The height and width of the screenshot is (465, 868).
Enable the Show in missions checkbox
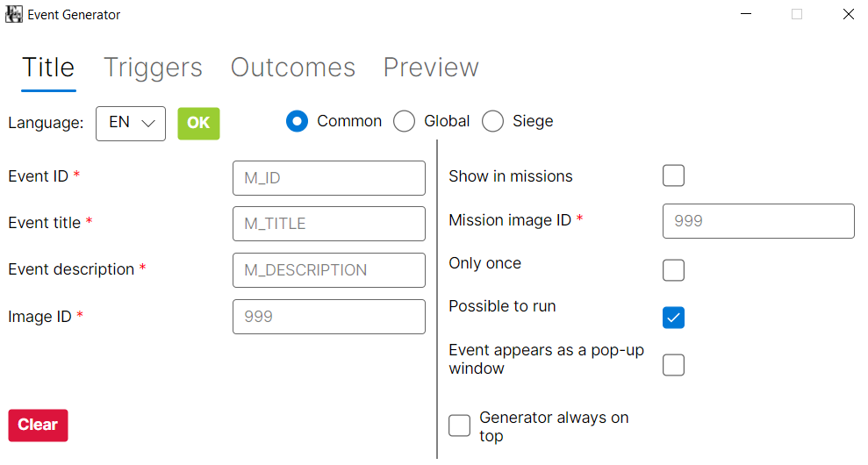click(674, 175)
